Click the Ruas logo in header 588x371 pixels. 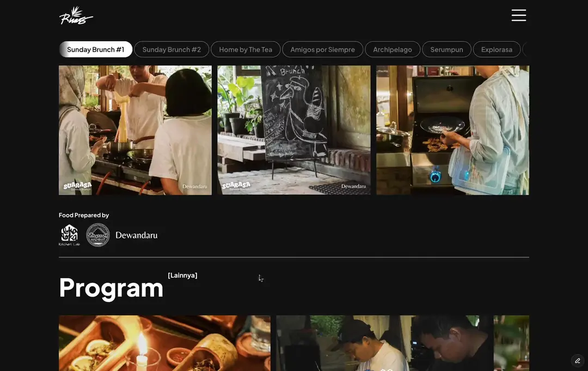tap(76, 15)
